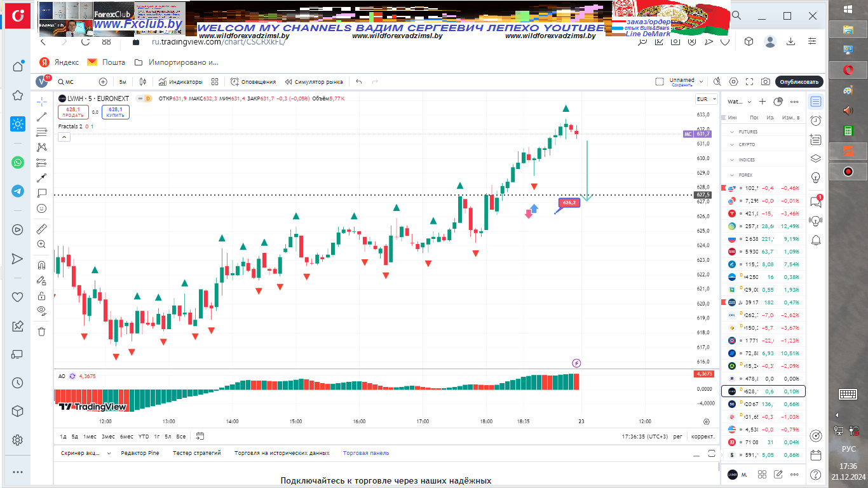Select the ruler measure tool

[42, 228]
